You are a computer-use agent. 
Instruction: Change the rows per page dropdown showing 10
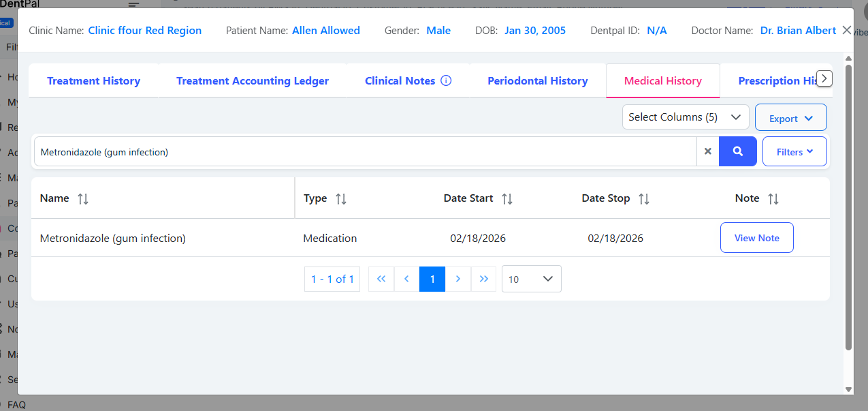coord(531,279)
